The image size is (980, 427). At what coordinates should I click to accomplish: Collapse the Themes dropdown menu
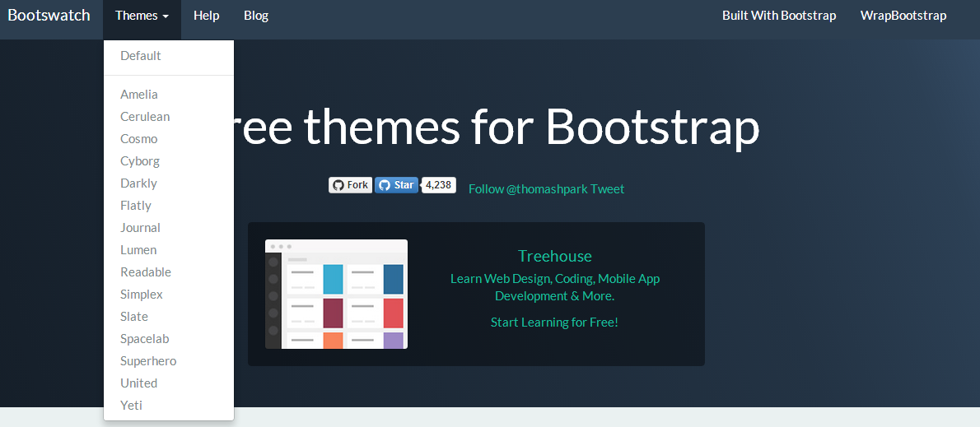tap(142, 16)
